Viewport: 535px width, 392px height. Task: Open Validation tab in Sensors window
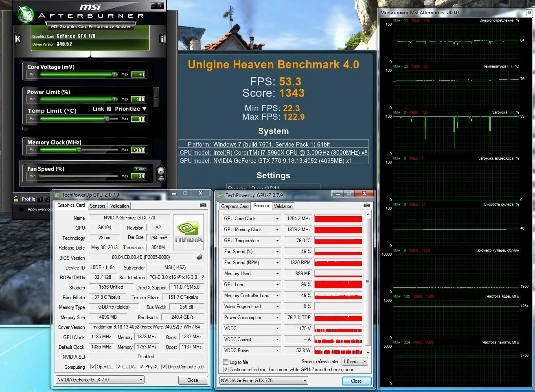point(283,206)
